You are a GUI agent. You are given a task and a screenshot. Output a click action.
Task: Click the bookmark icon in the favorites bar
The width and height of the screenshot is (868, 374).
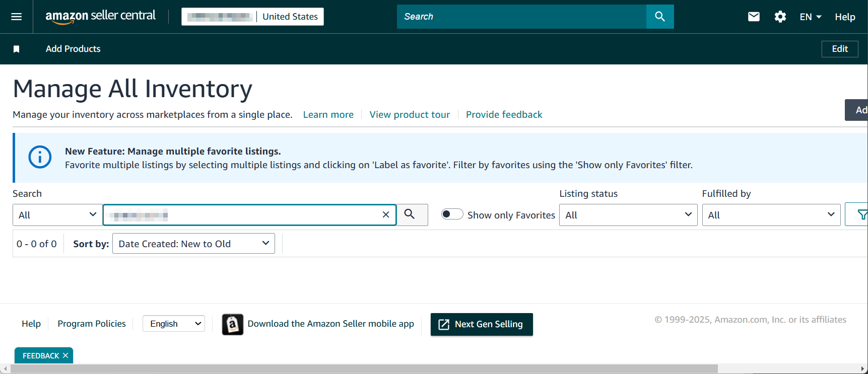coord(16,49)
